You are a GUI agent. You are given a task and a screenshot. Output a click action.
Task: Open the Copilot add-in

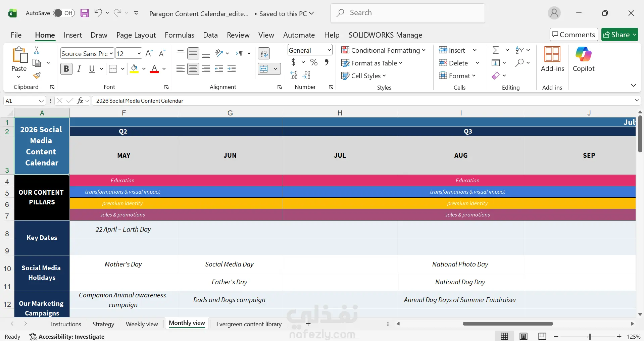point(584,59)
